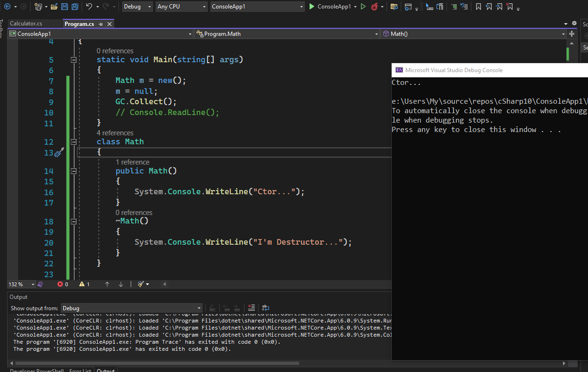This screenshot has width=588, height=372.
Task: Expand the start target dropdown next to ConsoleApp1
Action: pyautogui.click(x=355, y=7)
